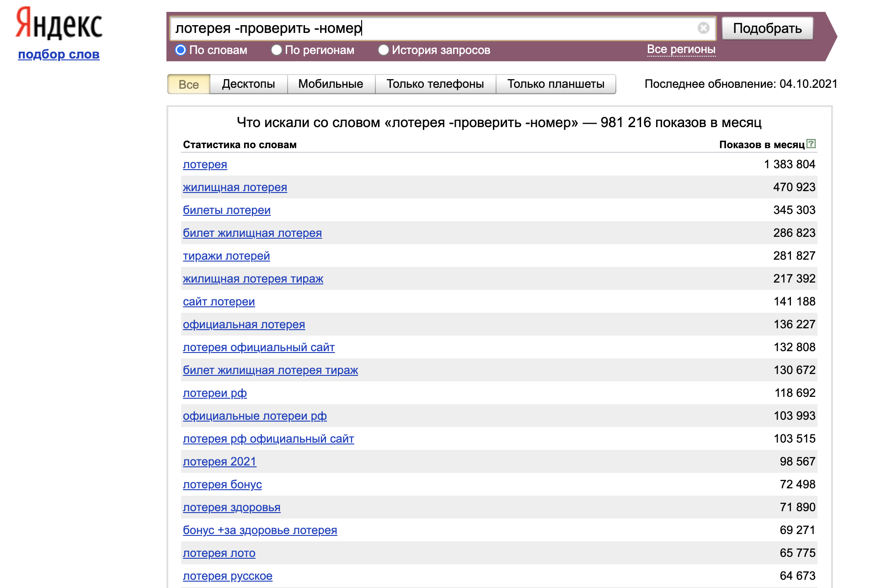The image size is (876, 588).
Task: Click the 1 383 804 impressions value
Action: [x=790, y=164]
